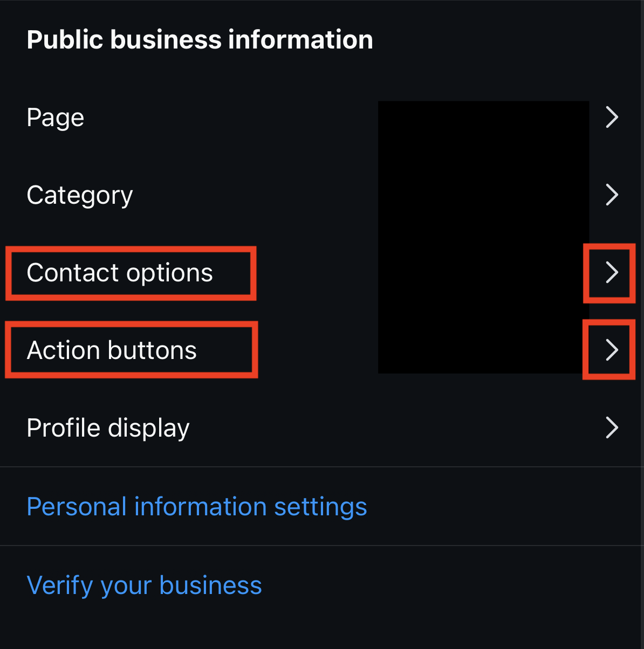Image resolution: width=644 pixels, height=649 pixels.
Task: Open Action buttons via its highlighted chevron
Action: click(x=612, y=350)
